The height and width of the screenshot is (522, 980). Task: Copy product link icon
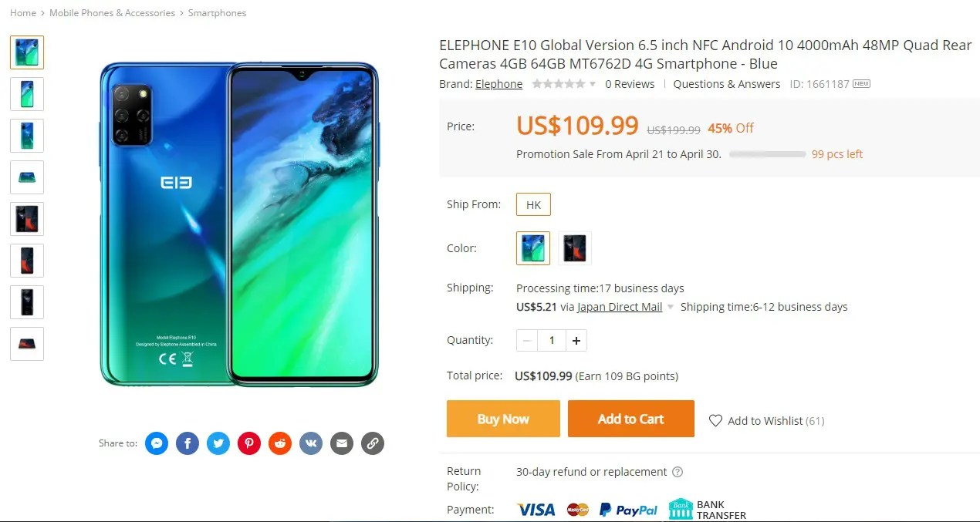coord(373,443)
